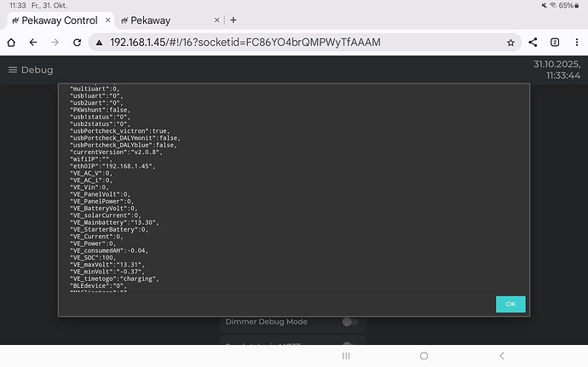Bookmark this page with star icon
588x367 pixels.
[x=510, y=43]
